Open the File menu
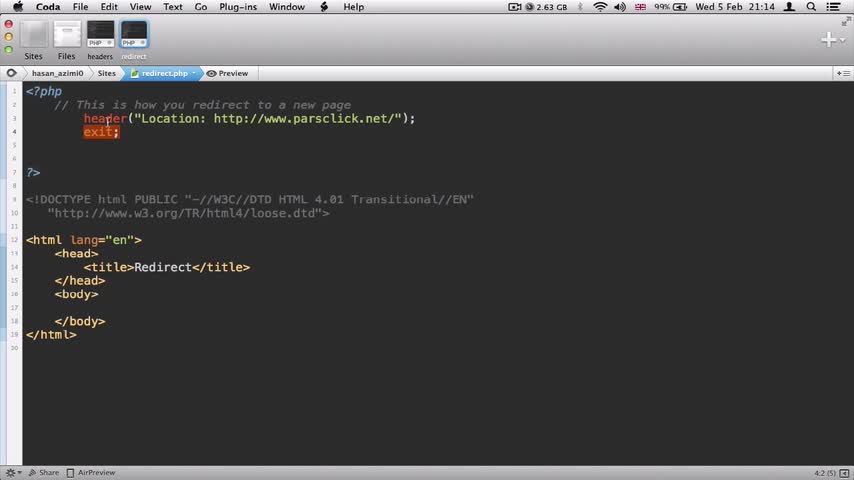Viewport: 854px width, 480px height. tap(80, 7)
